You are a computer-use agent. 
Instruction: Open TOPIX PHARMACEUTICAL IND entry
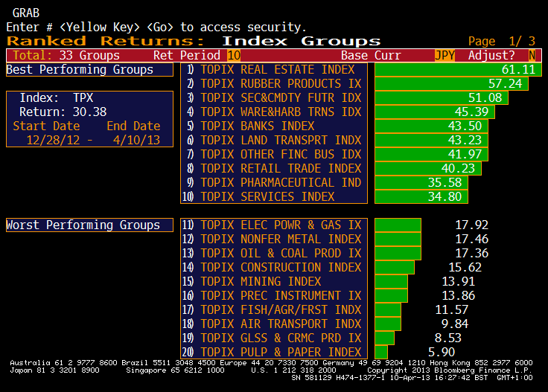tap(274, 182)
